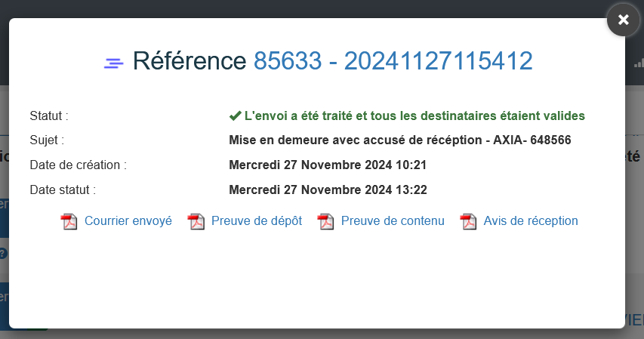Click the green status checkmark icon

click(235, 116)
